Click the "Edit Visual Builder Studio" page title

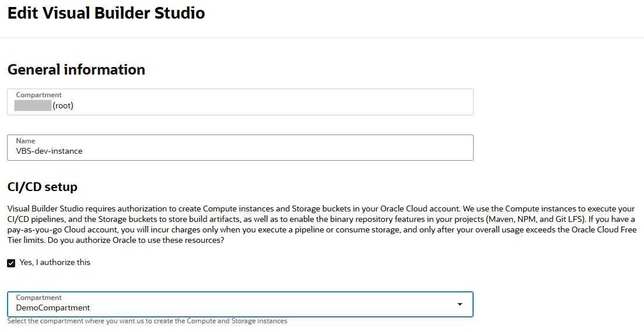[x=106, y=13]
